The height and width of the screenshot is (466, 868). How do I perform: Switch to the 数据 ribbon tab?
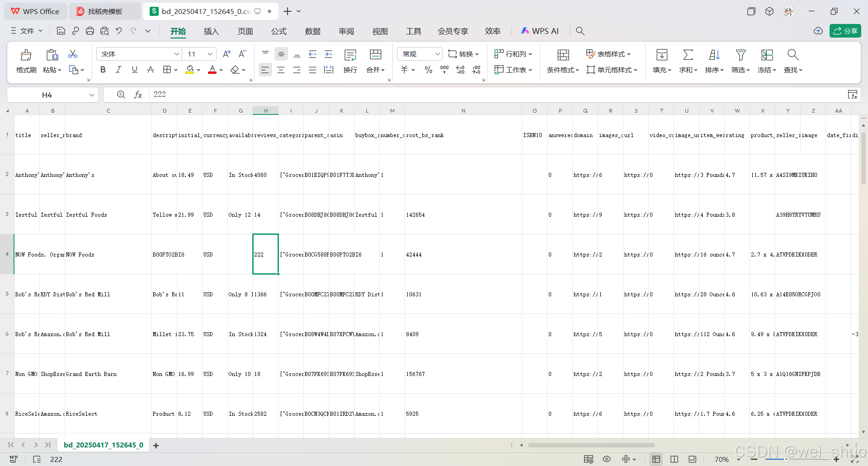313,31
